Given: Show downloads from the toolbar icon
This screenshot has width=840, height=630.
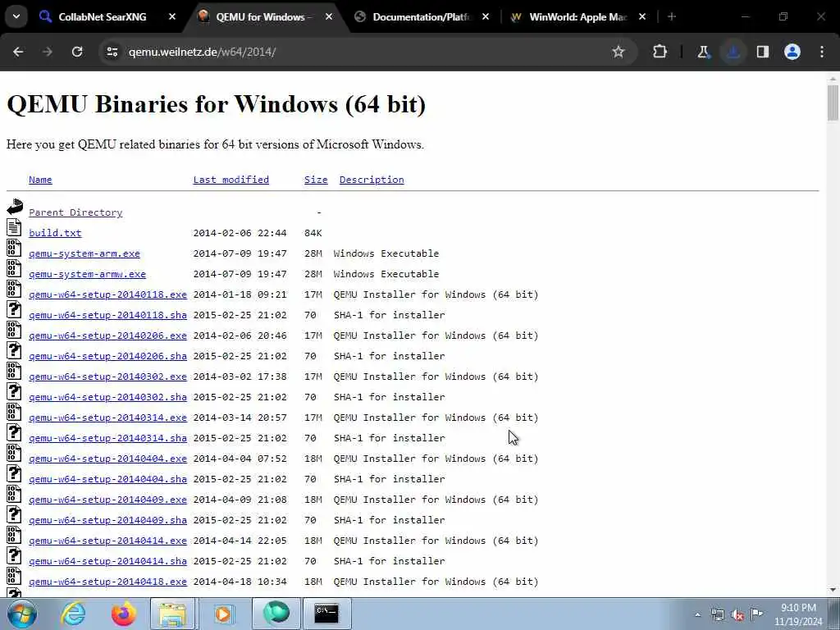Looking at the screenshot, I should (733, 52).
